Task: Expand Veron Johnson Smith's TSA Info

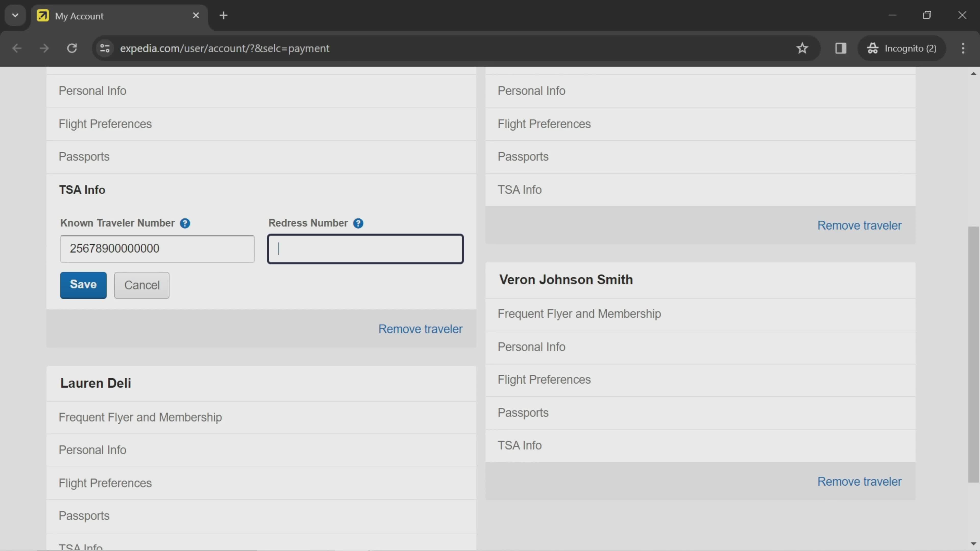Action: click(x=700, y=446)
